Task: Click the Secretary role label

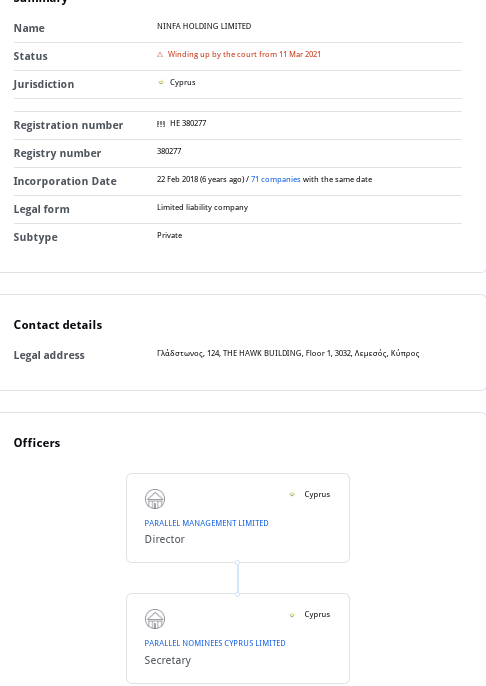Action: pos(168,660)
